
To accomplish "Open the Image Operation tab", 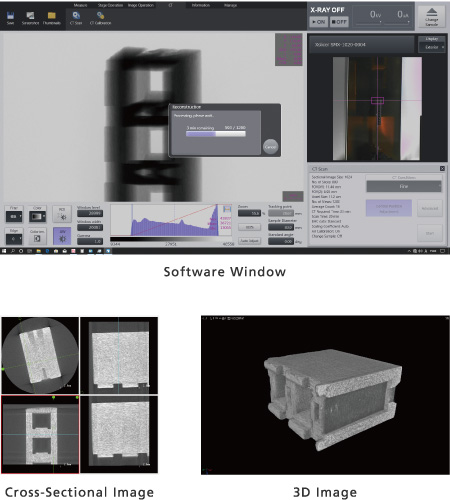I will point(141,5).
